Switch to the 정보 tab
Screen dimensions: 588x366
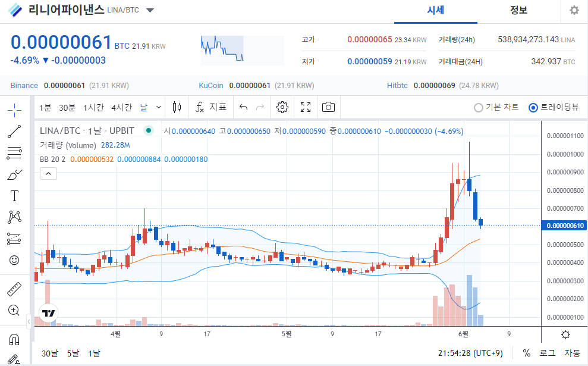pyautogui.click(x=518, y=11)
